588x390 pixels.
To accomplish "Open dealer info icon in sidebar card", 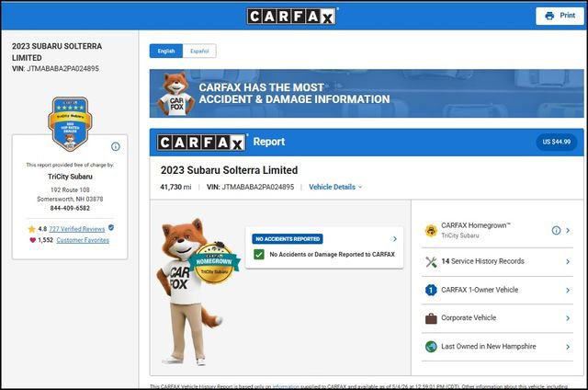I will (116, 146).
